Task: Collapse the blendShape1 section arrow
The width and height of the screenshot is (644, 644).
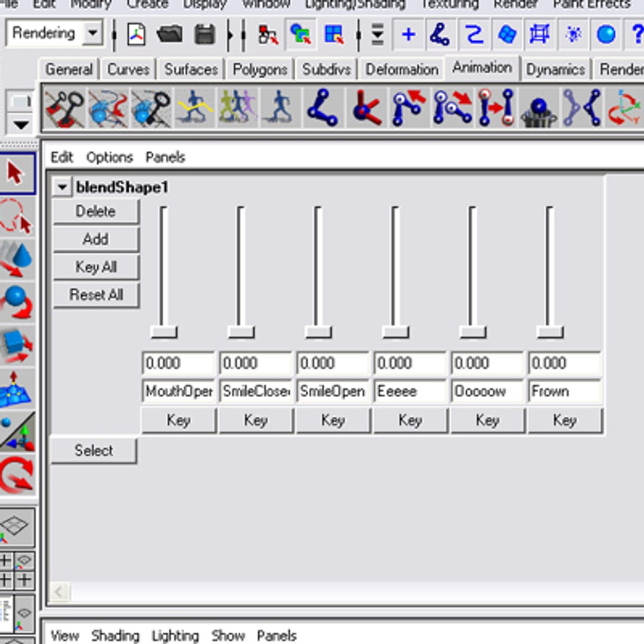Action: click(62, 187)
